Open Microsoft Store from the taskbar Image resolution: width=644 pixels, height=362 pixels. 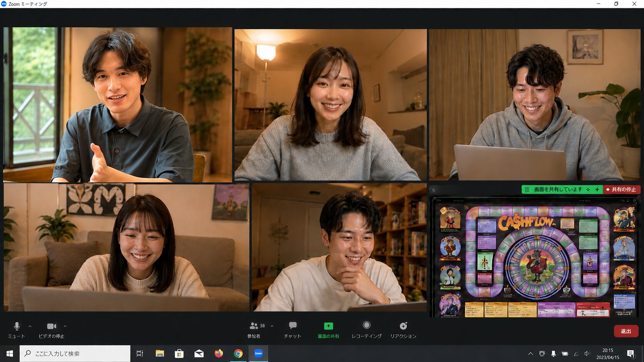pyautogui.click(x=179, y=354)
